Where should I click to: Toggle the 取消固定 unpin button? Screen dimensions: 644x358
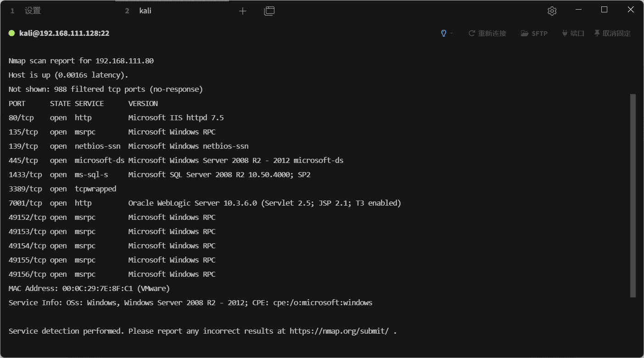[612, 34]
